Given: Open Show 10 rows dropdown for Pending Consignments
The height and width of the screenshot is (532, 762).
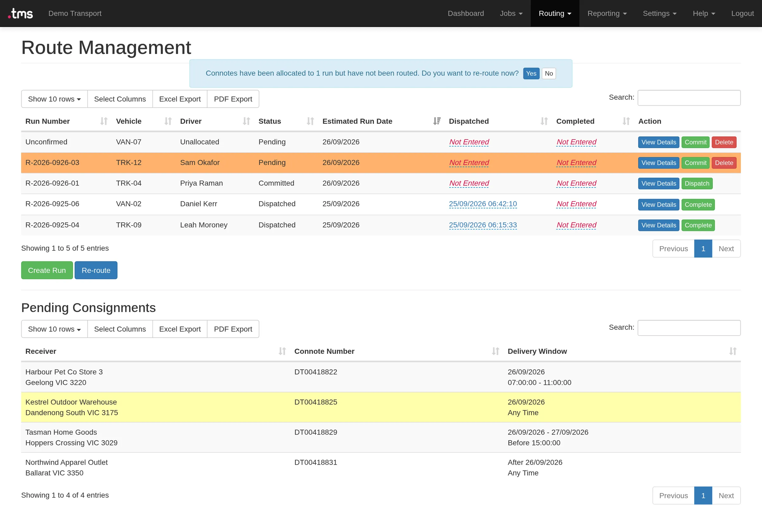Looking at the screenshot, I should (x=54, y=329).
